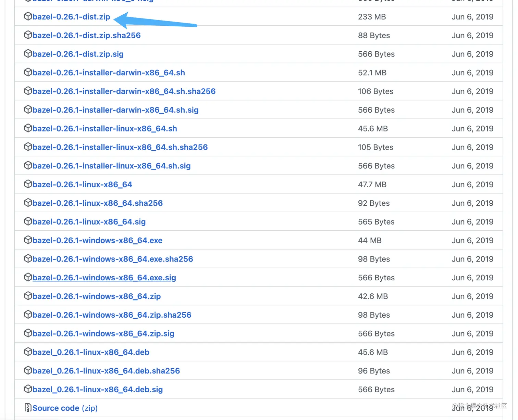Select the 233 MB size text
The height and width of the screenshot is (420, 518).
(x=372, y=17)
